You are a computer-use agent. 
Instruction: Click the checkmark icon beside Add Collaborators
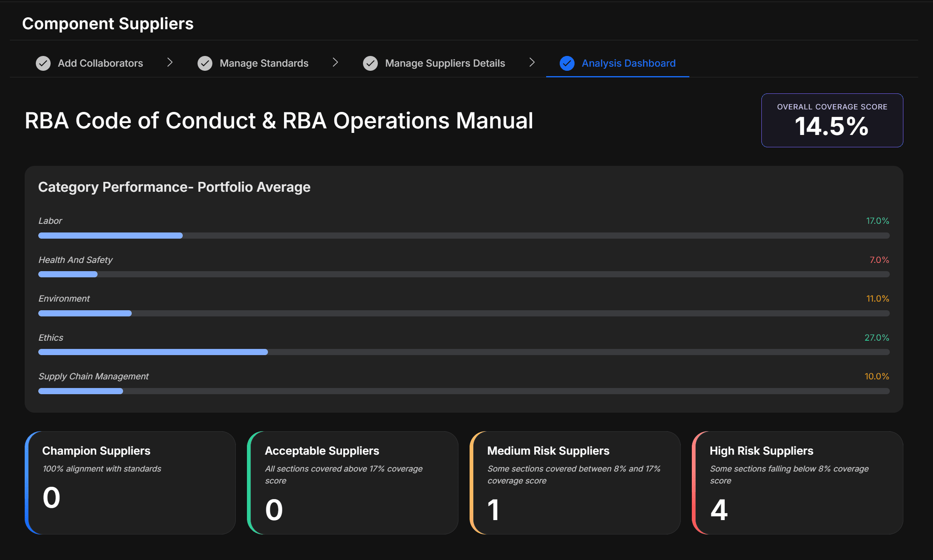[x=43, y=63]
